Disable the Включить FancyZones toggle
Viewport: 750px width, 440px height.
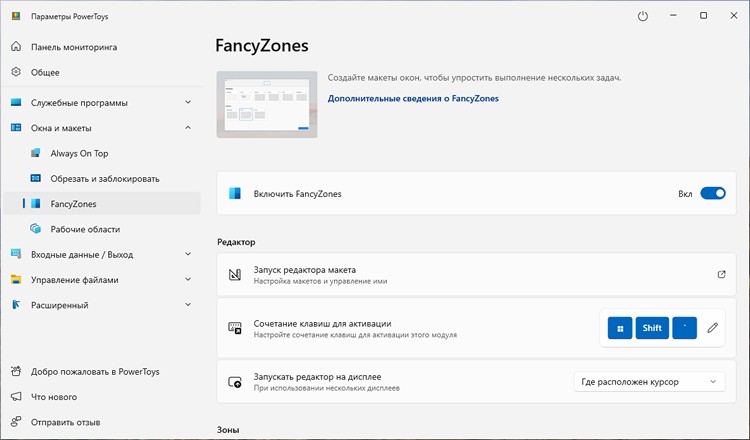coord(713,193)
